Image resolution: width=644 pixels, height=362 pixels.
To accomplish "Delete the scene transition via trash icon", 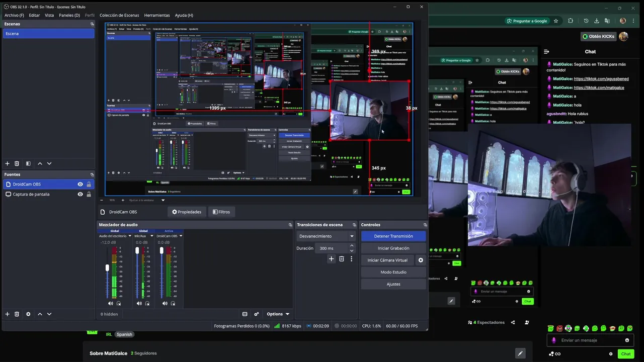I will [x=341, y=259].
